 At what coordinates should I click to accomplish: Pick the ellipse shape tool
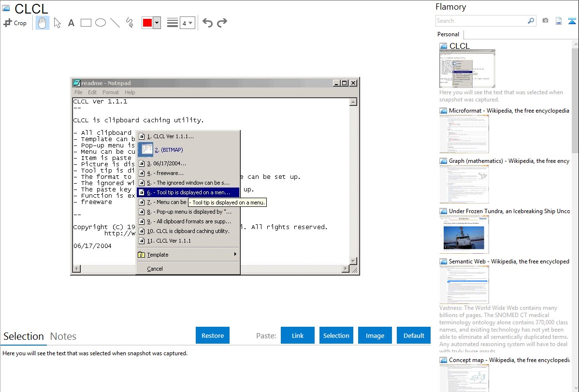click(x=101, y=23)
